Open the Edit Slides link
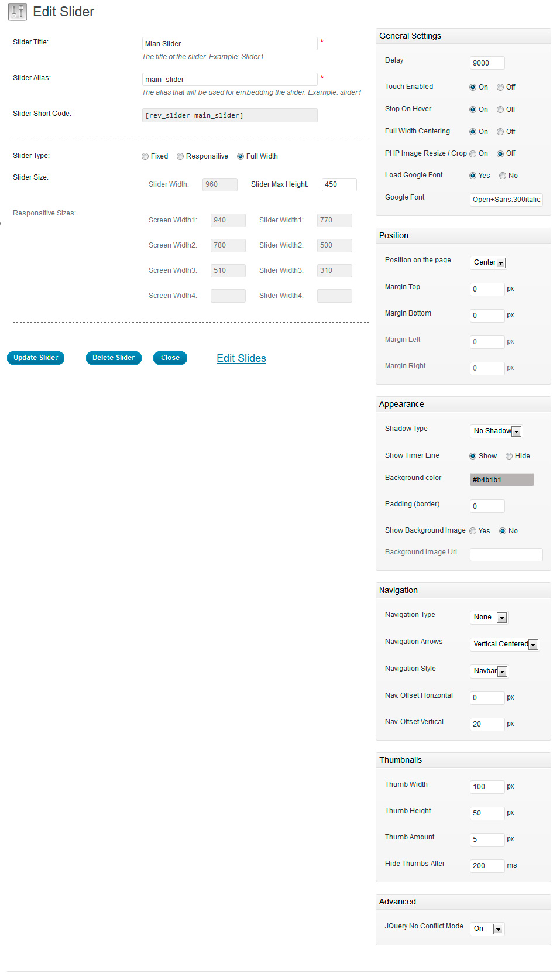 pos(241,358)
